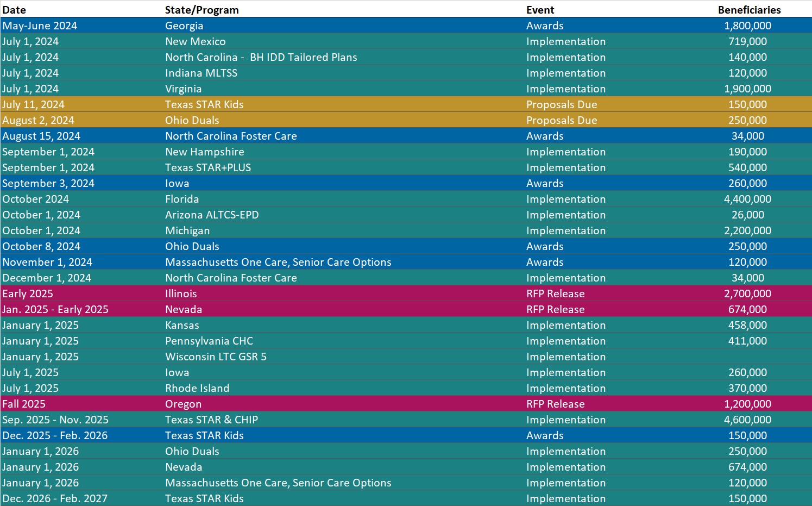Click the 190,000 beneficiaries value
The height and width of the screenshot is (506, 812).
[x=747, y=152]
